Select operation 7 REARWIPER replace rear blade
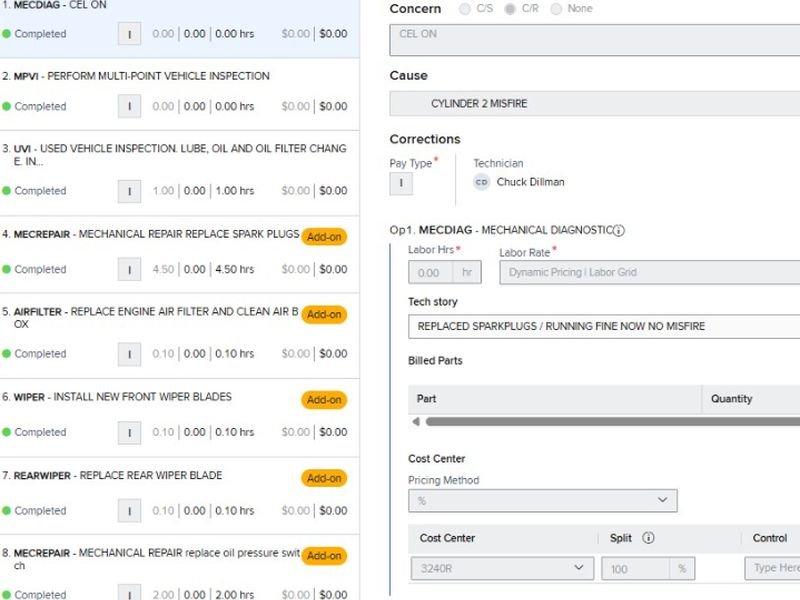 [180, 496]
